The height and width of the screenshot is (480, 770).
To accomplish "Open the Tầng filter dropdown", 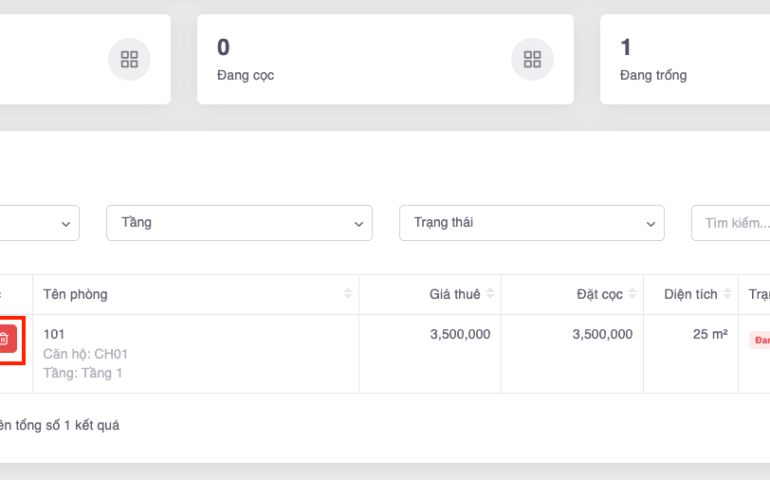I will 239,223.
